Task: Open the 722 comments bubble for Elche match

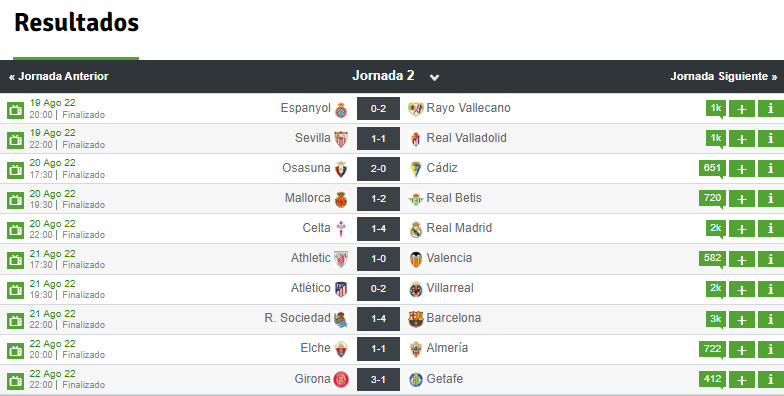Action: click(712, 349)
